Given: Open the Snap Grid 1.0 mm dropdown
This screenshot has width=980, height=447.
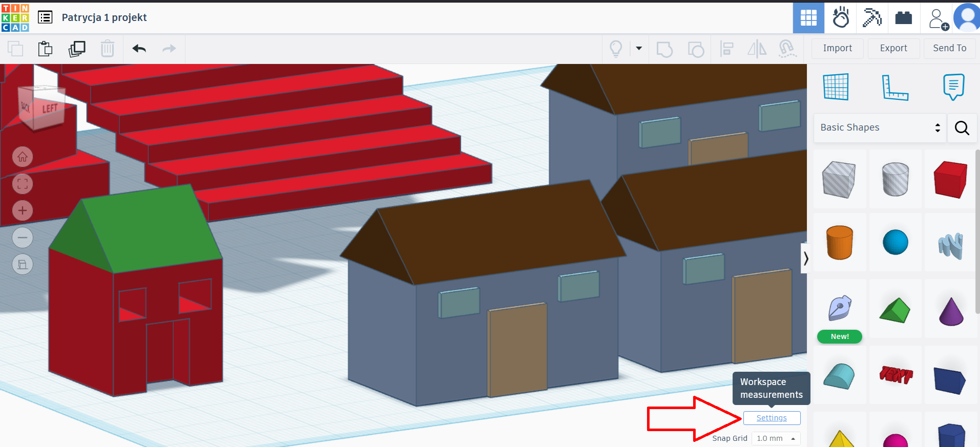Looking at the screenshot, I should (x=776, y=438).
